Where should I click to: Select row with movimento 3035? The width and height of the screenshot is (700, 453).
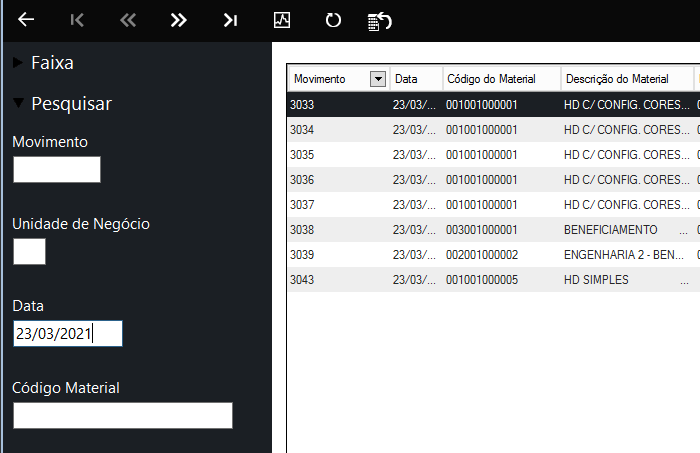pos(494,155)
